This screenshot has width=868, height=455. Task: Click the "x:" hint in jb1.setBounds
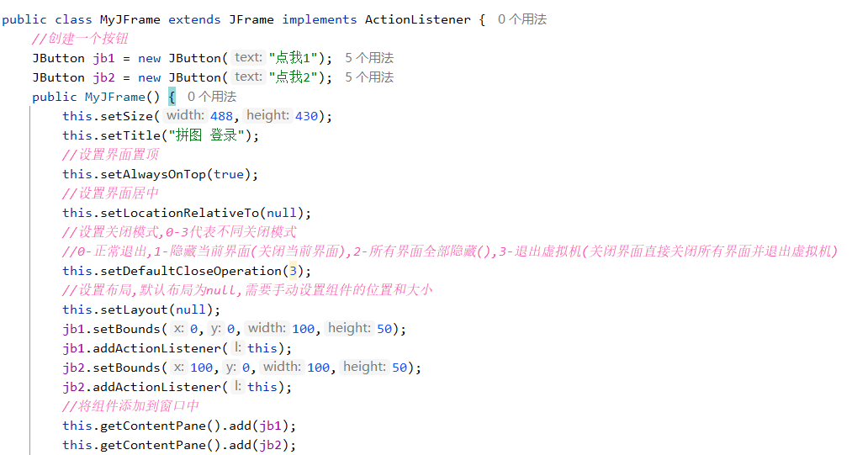(x=178, y=329)
